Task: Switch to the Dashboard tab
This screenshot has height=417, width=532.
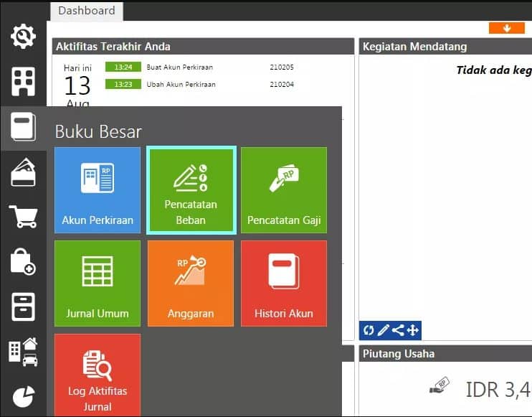Action: click(87, 11)
